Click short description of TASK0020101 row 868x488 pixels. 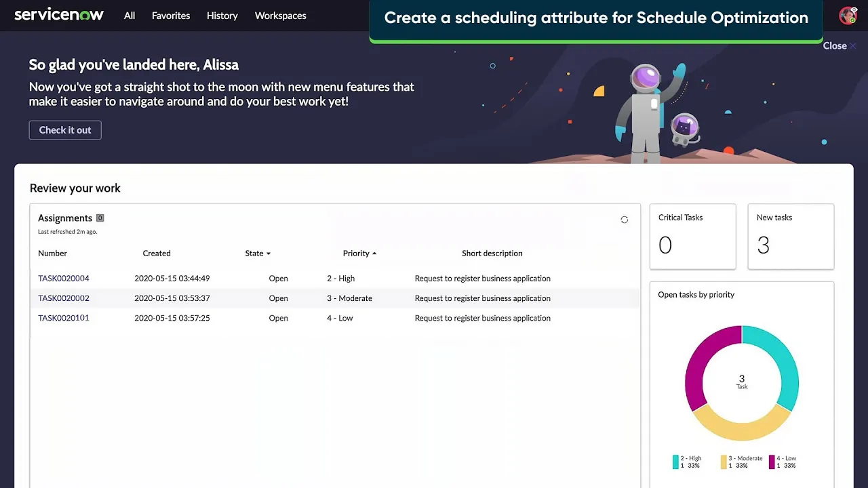(483, 318)
